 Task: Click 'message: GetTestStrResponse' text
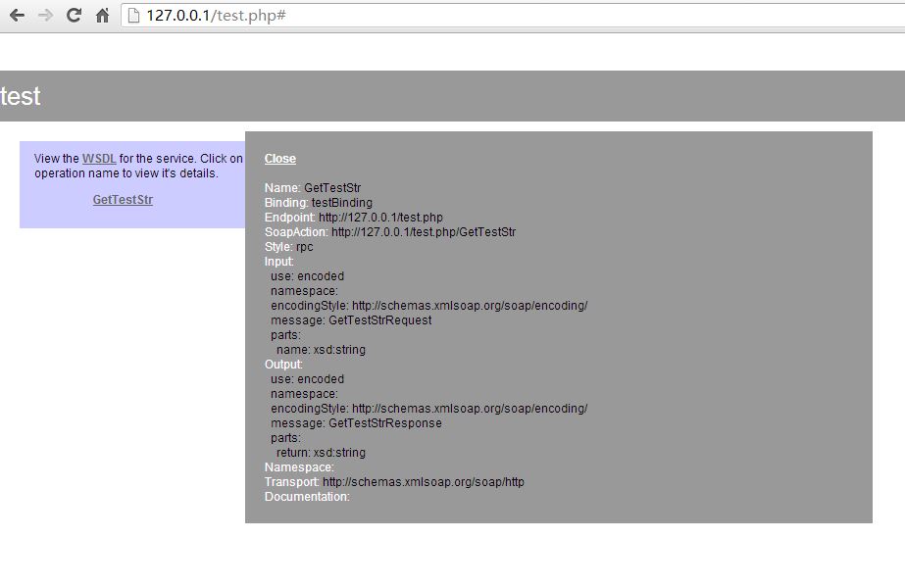[356, 423]
